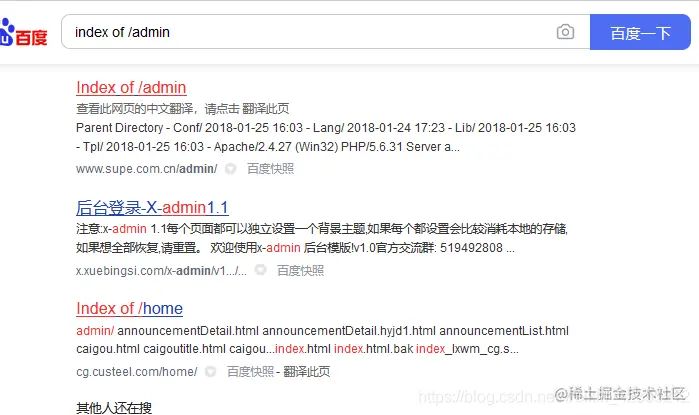The image size is (699, 415).
Task: Open the 后台登录-X-admin1.1 result title
Action: click(152, 208)
